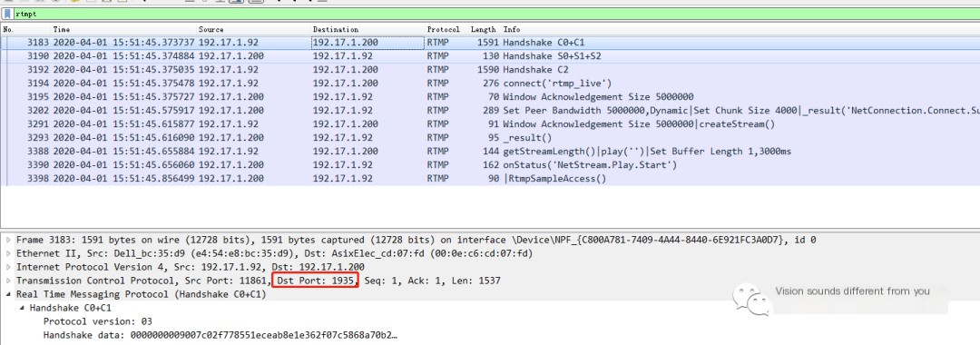This screenshot has height=345, width=980.
Task: Select the Frame 3183 summary line
Action: pos(416,240)
